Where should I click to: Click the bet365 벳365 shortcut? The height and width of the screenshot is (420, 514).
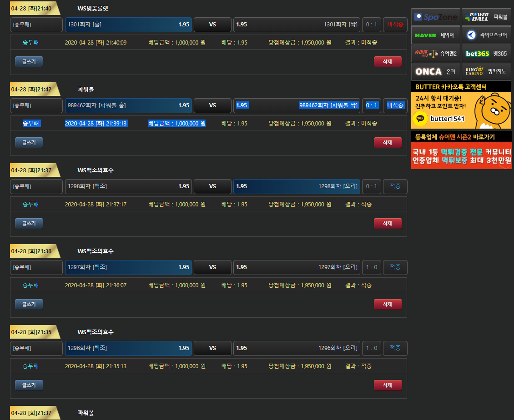pyautogui.click(x=486, y=53)
